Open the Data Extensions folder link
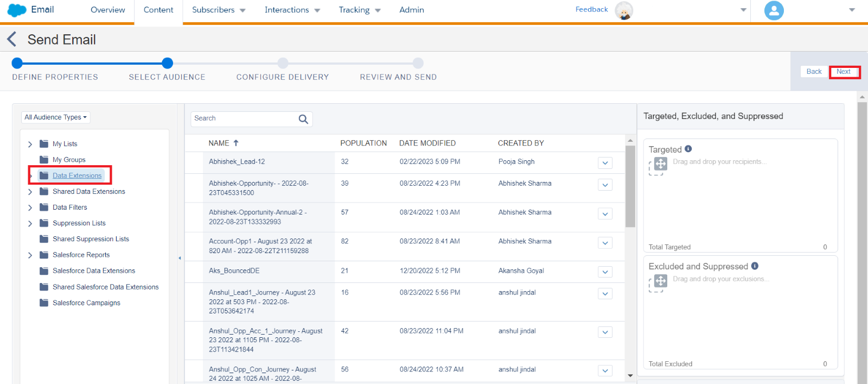The height and width of the screenshot is (384, 868). pos(77,175)
